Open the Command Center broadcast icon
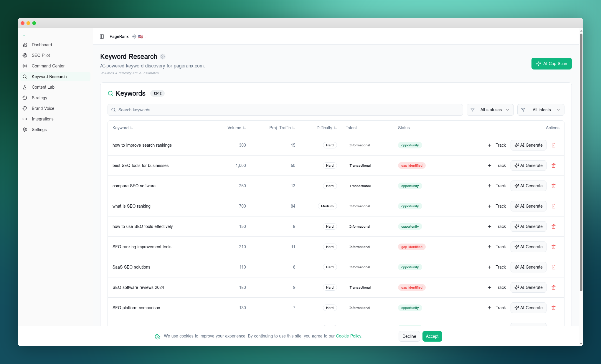 [25, 66]
